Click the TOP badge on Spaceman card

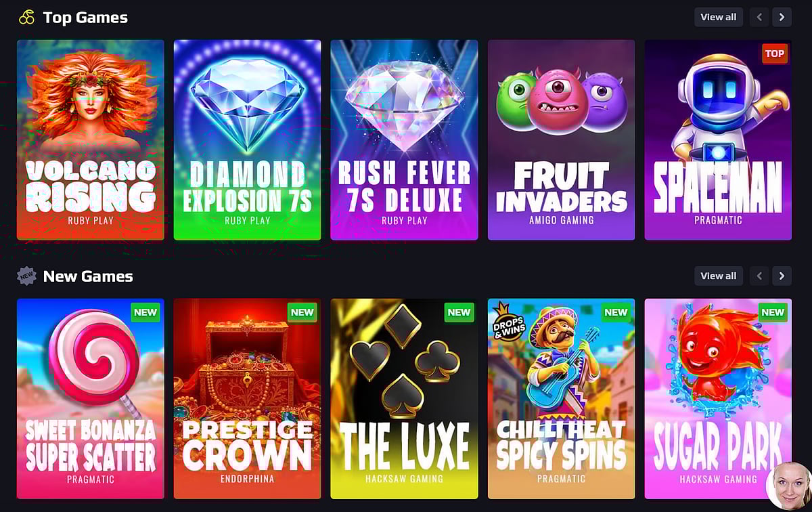click(x=775, y=54)
